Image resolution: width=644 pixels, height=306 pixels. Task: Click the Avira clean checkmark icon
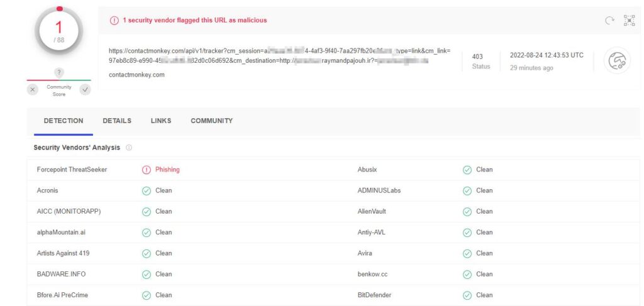(x=467, y=253)
